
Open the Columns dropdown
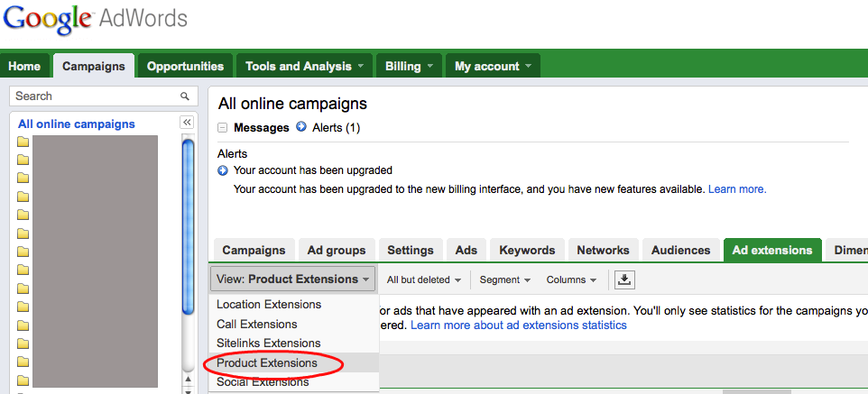[571, 280]
